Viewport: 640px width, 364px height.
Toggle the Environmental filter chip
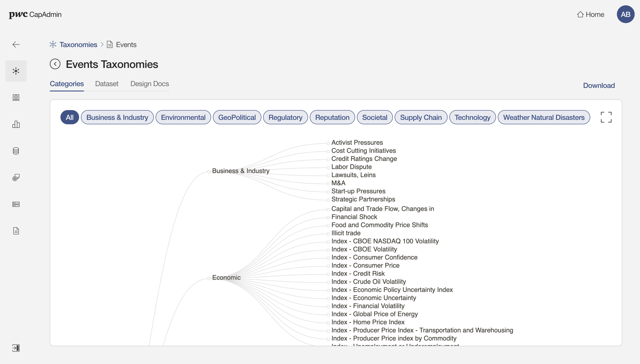183,117
